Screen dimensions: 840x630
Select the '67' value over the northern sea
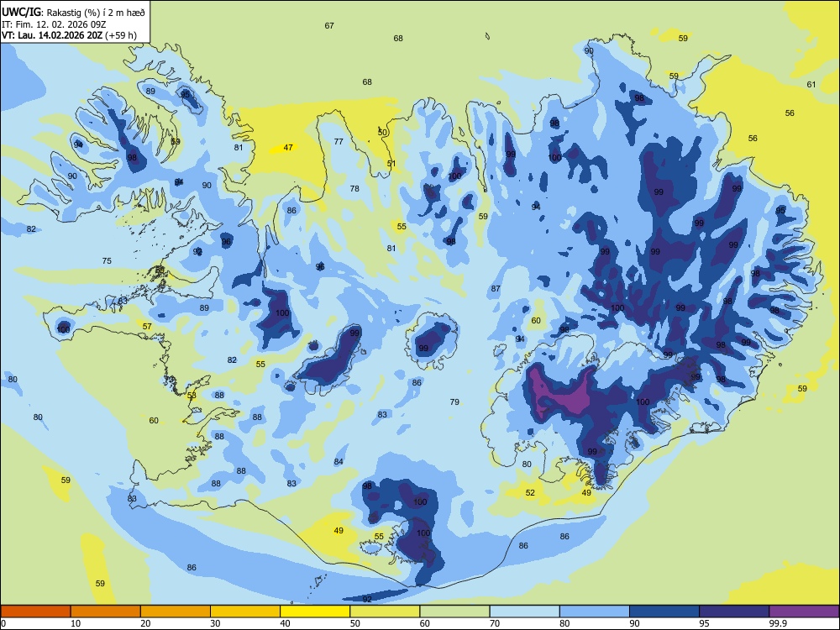329,26
